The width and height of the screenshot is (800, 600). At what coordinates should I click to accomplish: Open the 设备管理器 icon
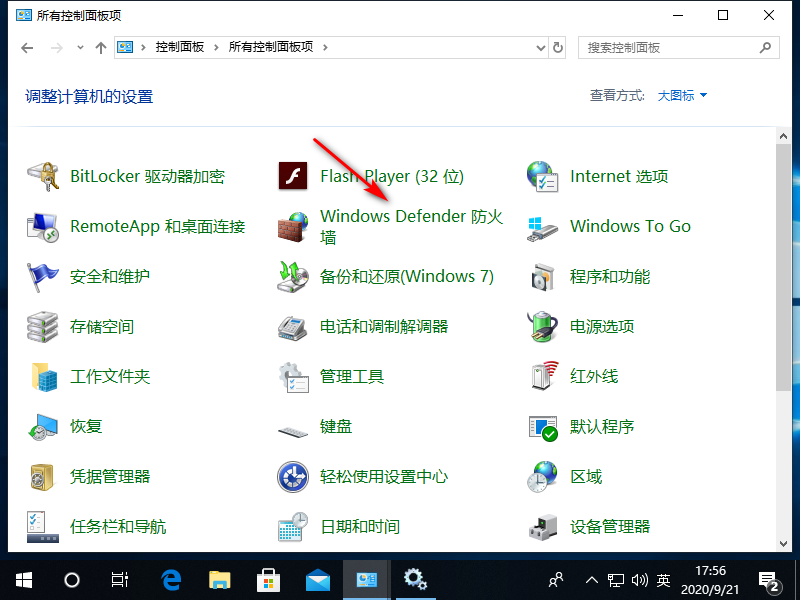[x=541, y=527]
